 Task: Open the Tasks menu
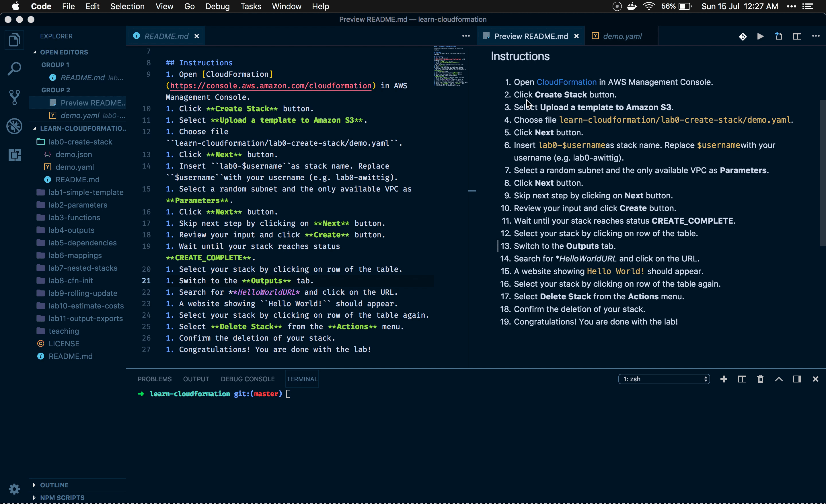click(x=251, y=6)
